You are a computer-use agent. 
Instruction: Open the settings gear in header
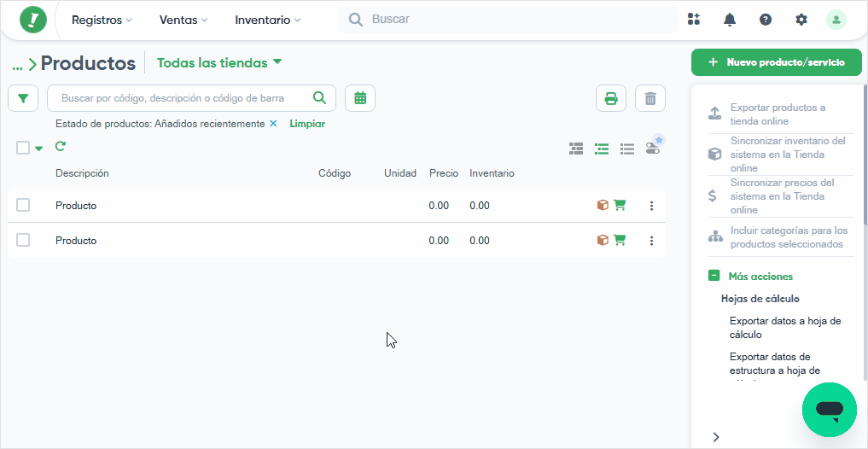point(801,20)
